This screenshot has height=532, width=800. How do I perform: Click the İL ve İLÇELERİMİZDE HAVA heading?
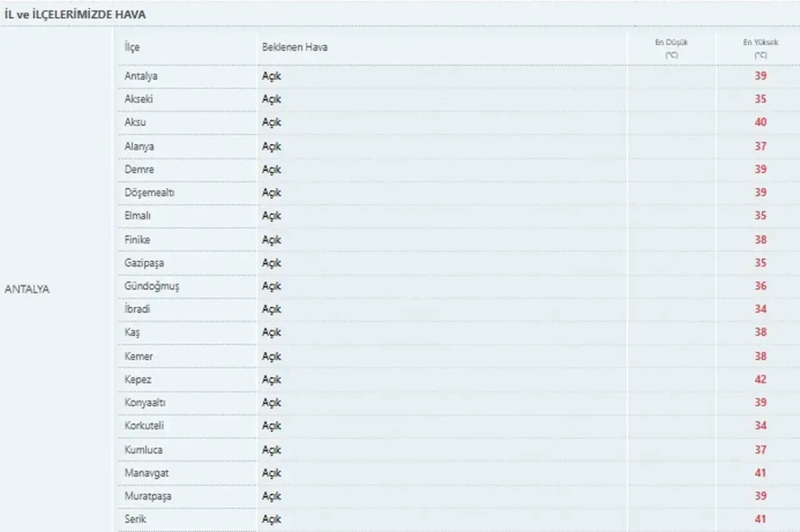pyautogui.click(x=75, y=14)
